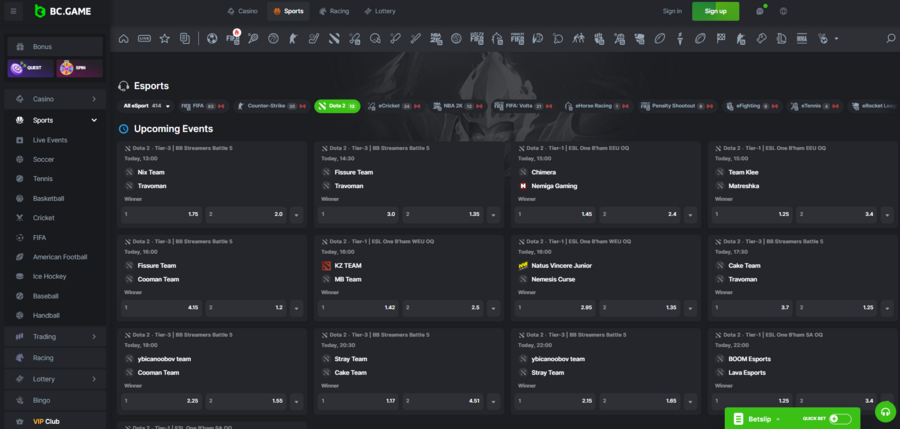Select the FIFA icon with the flame badge
The width and height of the screenshot is (900, 429).
coord(233,38)
